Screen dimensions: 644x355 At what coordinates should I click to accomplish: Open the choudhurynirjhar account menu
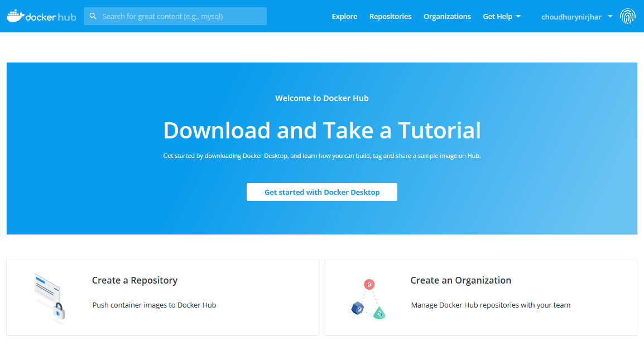576,17
